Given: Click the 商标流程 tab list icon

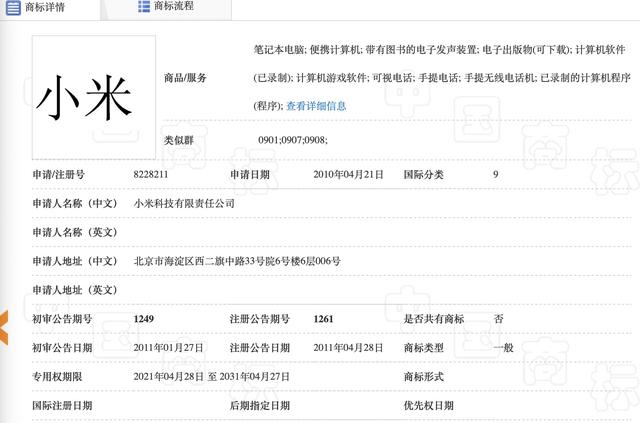Looking at the screenshot, I should tap(144, 7).
